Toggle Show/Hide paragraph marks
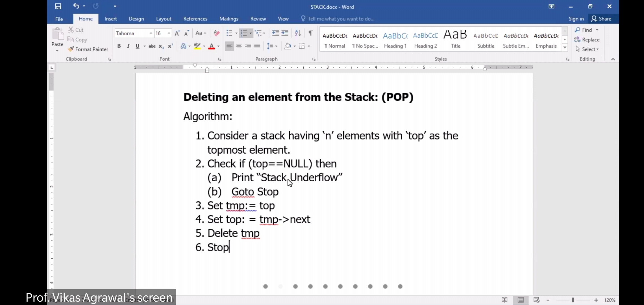Viewport: 644px width, 305px height. pyautogui.click(x=310, y=33)
